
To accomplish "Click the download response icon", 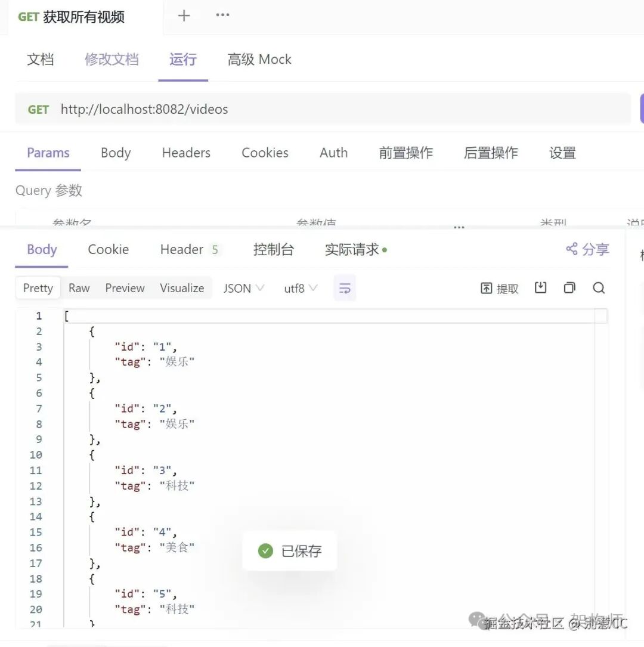I will [x=540, y=287].
